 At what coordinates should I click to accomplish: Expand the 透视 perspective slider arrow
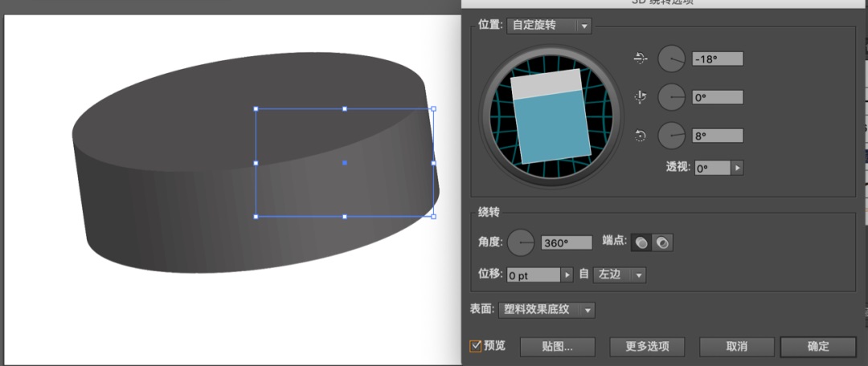pyautogui.click(x=737, y=169)
